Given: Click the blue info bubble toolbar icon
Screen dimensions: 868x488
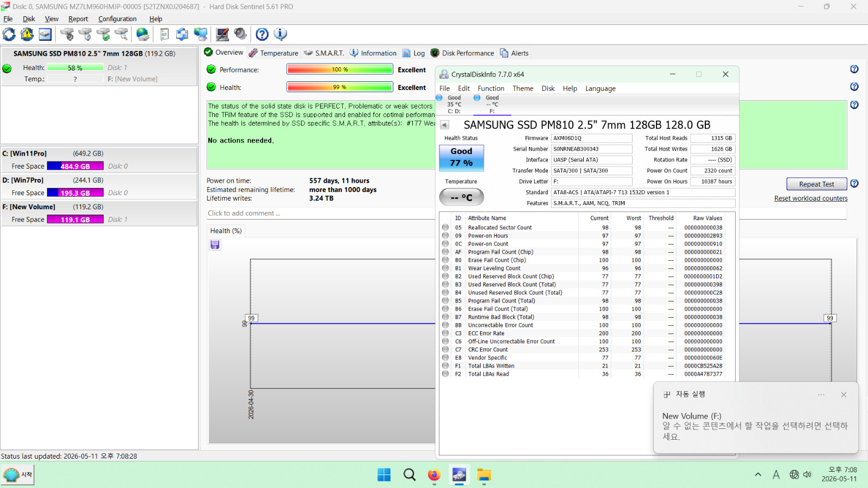Looking at the screenshot, I should coord(280,34).
